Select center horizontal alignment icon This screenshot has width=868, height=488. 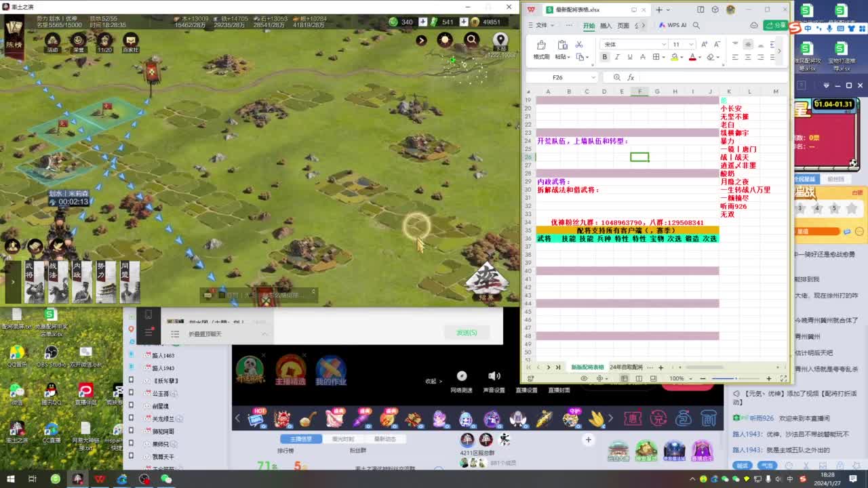(x=748, y=58)
